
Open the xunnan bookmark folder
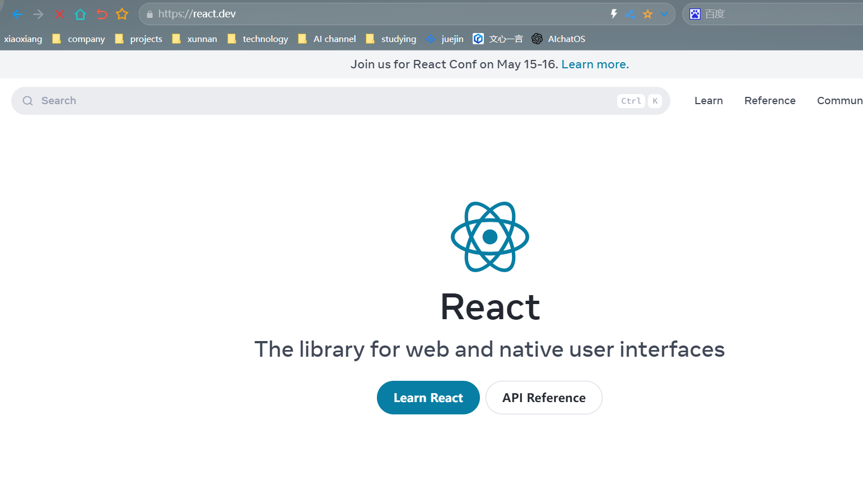point(194,39)
